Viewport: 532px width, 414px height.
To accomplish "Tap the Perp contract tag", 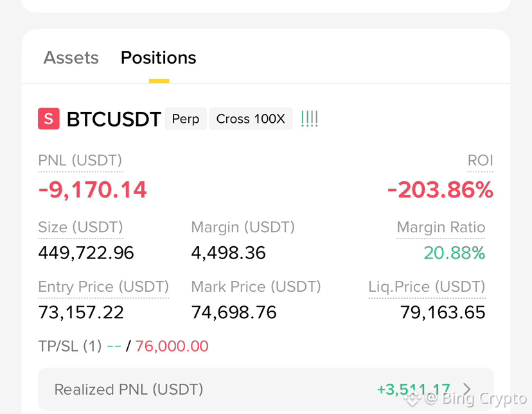I will point(186,119).
